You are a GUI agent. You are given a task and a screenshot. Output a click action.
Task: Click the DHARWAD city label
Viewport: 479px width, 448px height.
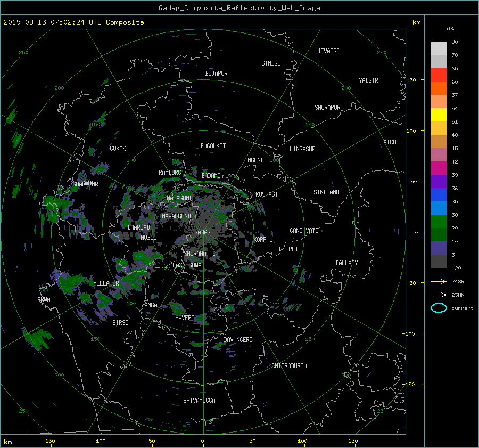(139, 227)
